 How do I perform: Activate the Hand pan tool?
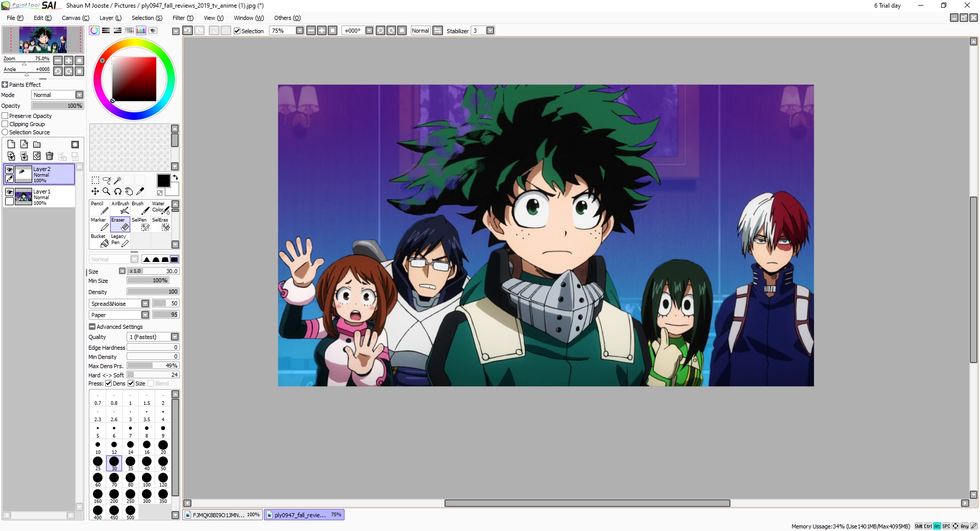click(129, 191)
